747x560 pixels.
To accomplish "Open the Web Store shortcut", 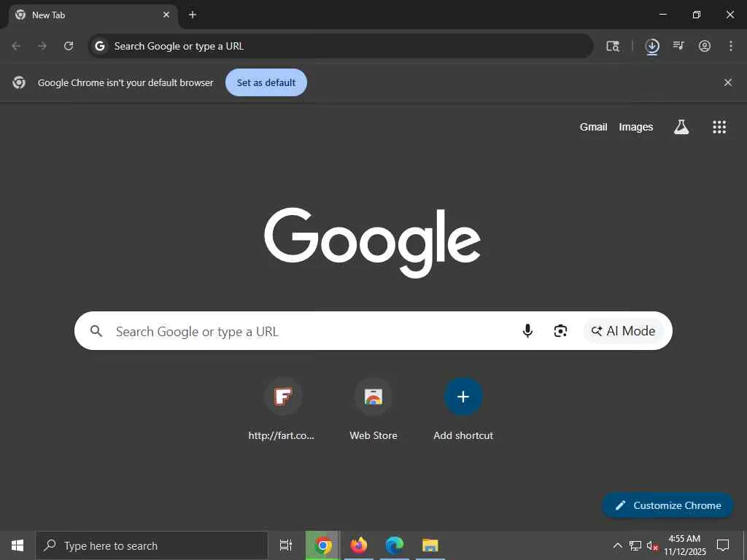I will pyautogui.click(x=373, y=408).
